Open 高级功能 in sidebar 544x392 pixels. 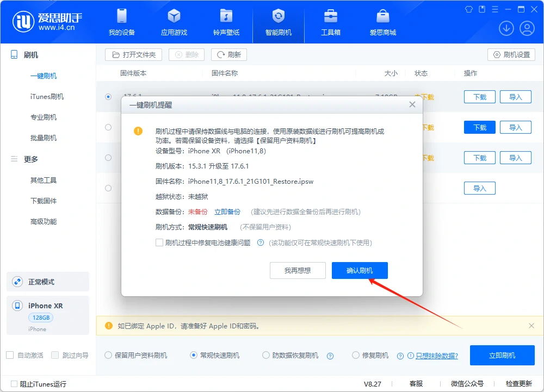(44, 222)
